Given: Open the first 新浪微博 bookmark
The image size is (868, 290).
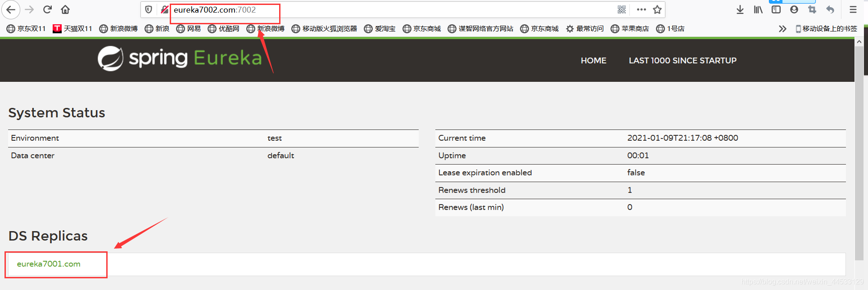Looking at the screenshot, I should coord(119,29).
